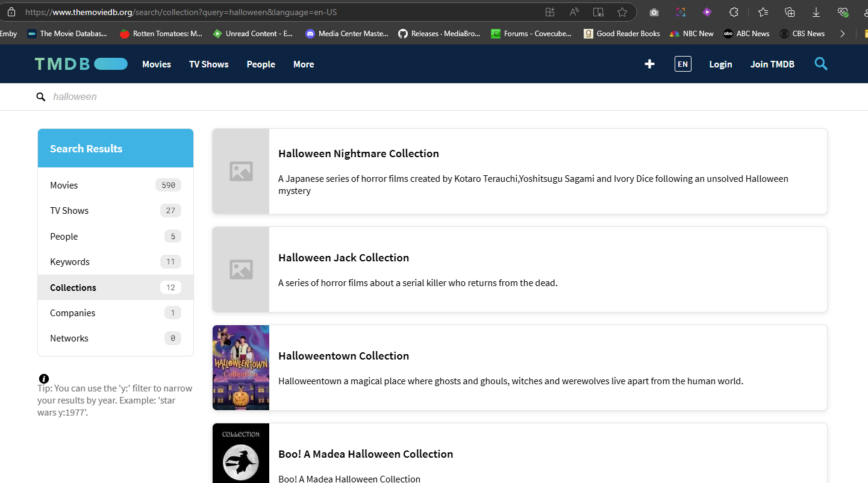The image size is (868, 483).
Task: Expand the bookmarks bar overflow chevron
Action: [842, 34]
